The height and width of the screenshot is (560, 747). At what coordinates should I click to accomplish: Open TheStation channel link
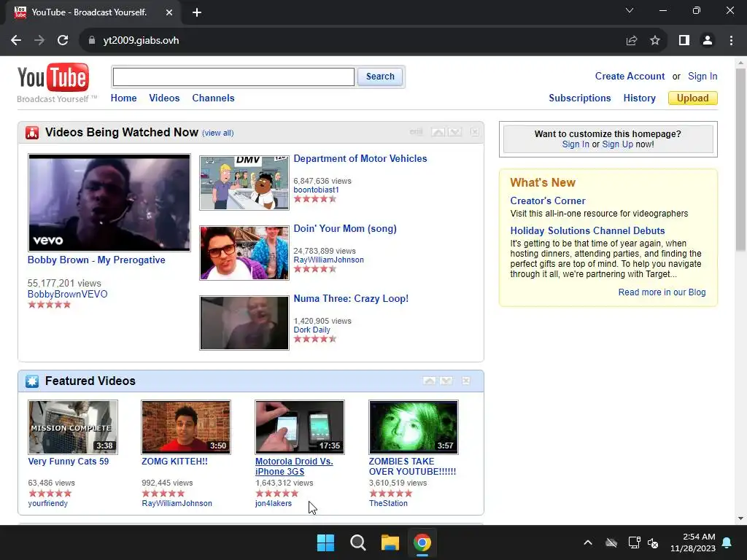click(x=388, y=503)
